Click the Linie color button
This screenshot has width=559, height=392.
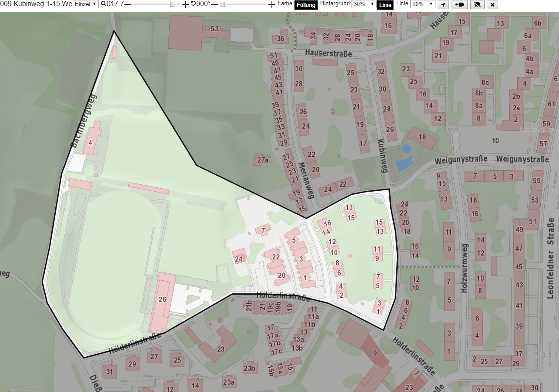(385, 5)
